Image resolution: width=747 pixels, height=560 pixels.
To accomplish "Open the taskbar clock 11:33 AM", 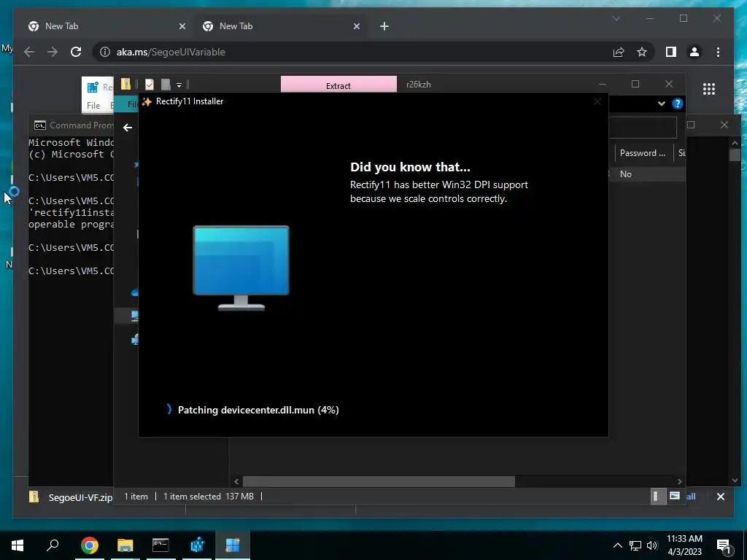I will [684, 545].
